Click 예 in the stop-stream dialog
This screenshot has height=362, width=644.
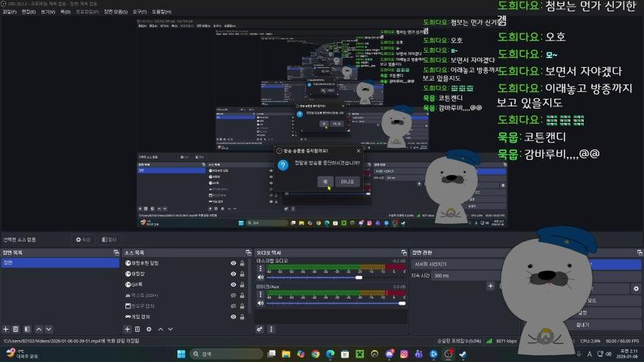[323, 181]
